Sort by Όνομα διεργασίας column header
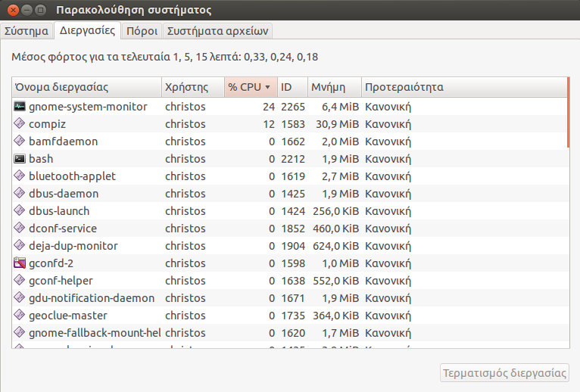This screenshot has width=580, height=392. pos(86,87)
